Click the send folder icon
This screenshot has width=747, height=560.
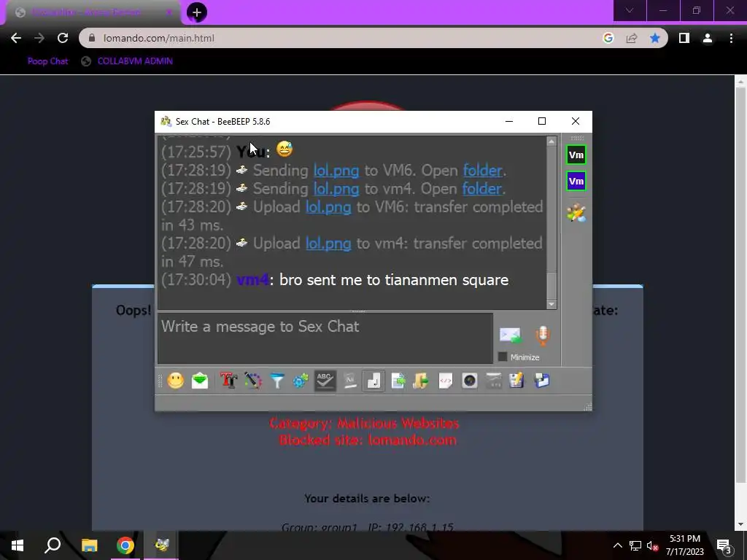[x=421, y=381]
